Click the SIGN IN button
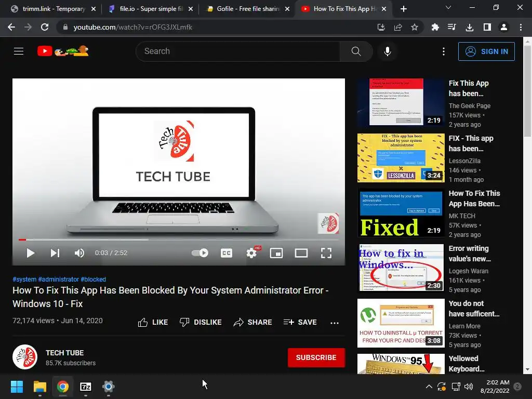Screen dimensions: 532x399 486,51
